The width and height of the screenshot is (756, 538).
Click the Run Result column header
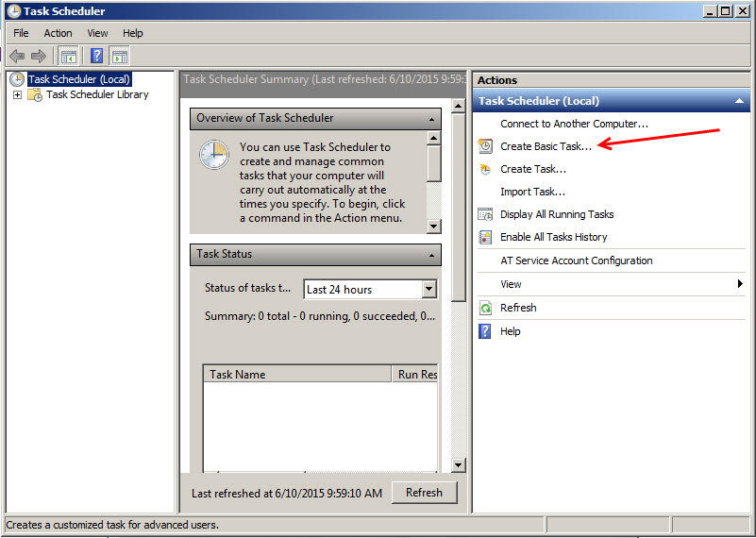(x=415, y=374)
